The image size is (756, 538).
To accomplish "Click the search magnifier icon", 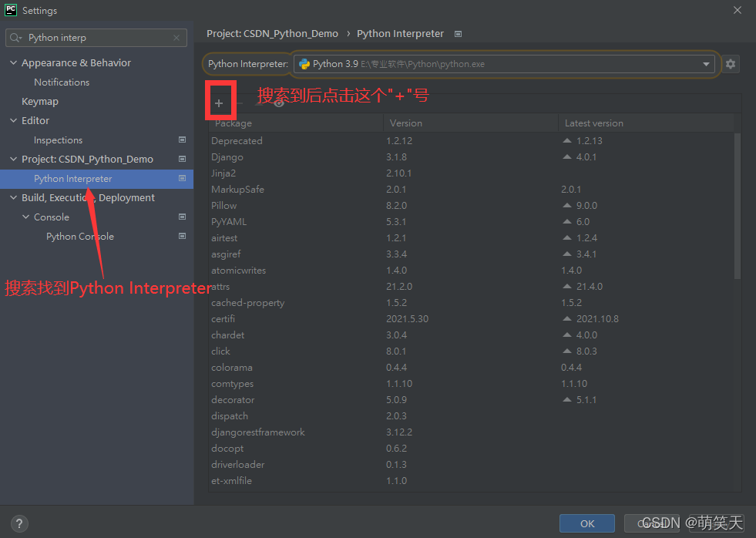I will point(15,38).
